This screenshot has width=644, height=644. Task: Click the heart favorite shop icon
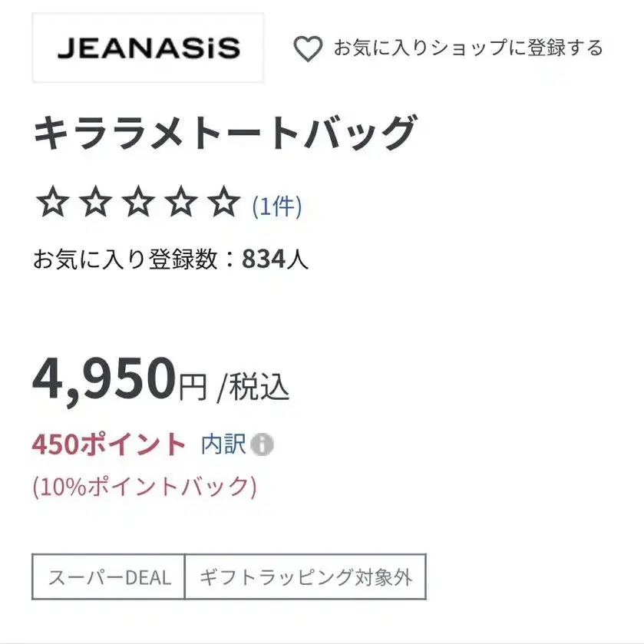[308, 48]
